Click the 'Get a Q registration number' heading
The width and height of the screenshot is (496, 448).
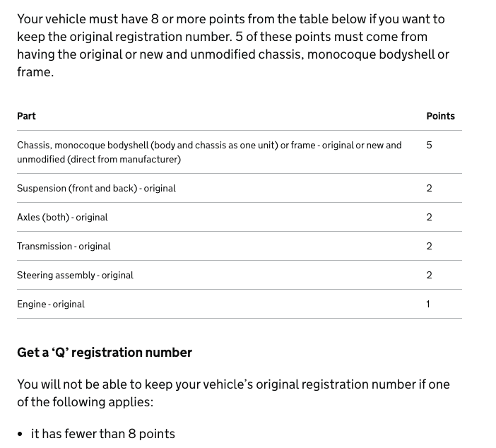(105, 353)
